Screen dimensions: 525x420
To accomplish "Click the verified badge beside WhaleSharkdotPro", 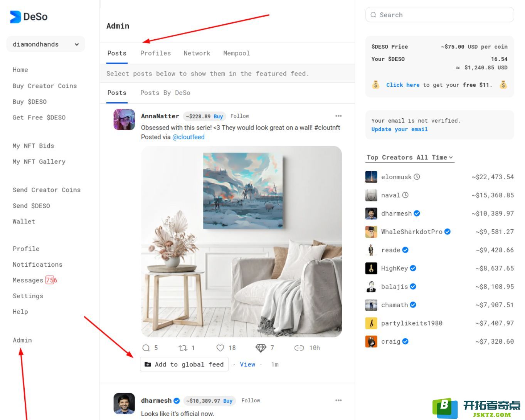I will 448,232.
